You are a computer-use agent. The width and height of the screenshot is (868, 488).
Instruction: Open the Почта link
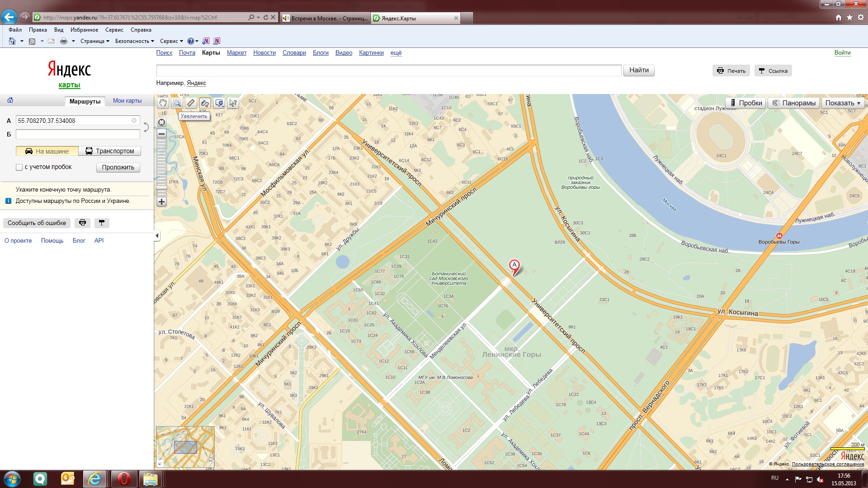coord(187,53)
